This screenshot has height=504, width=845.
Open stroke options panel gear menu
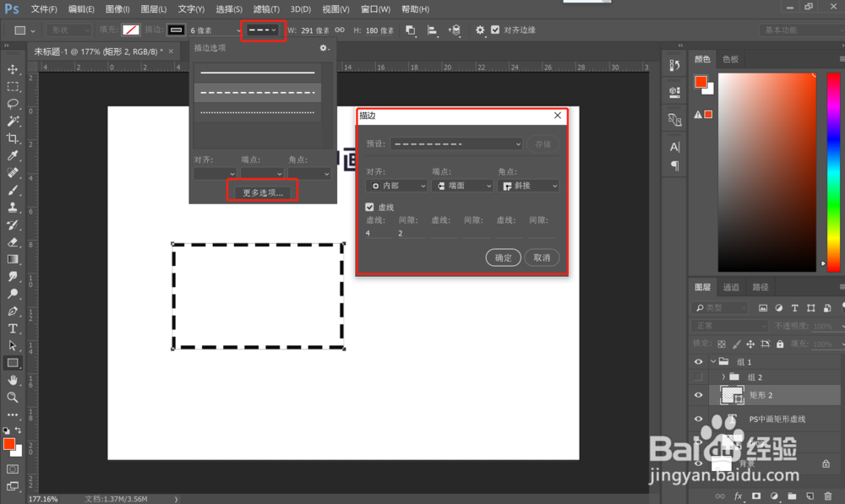coord(324,48)
